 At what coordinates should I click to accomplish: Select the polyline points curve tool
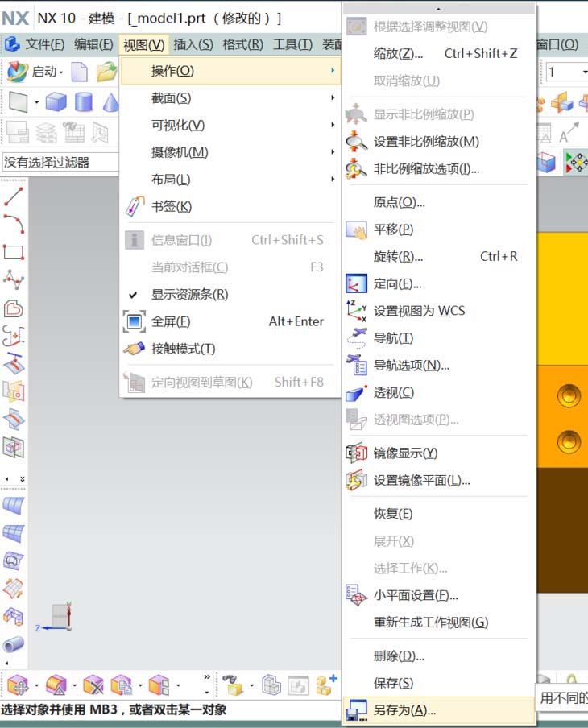click(14, 280)
